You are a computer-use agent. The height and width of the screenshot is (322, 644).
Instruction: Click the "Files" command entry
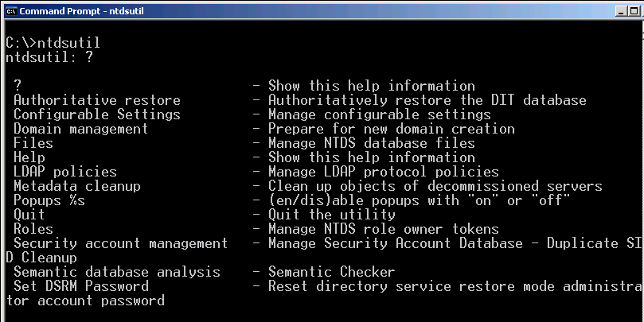[x=33, y=143]
